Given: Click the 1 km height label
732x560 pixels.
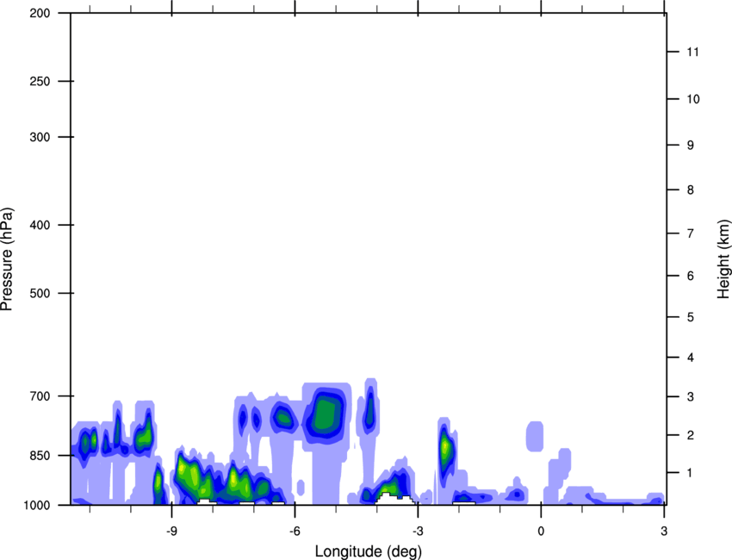Looking at the screenshot, I should (691, 473).
